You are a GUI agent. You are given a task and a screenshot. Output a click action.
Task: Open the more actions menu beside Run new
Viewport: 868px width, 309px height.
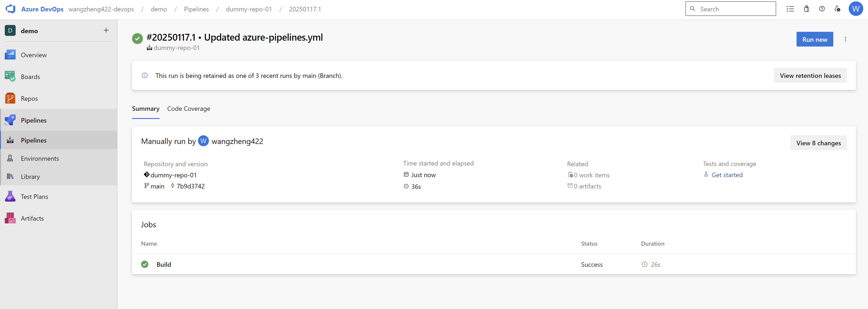point(845,39)
